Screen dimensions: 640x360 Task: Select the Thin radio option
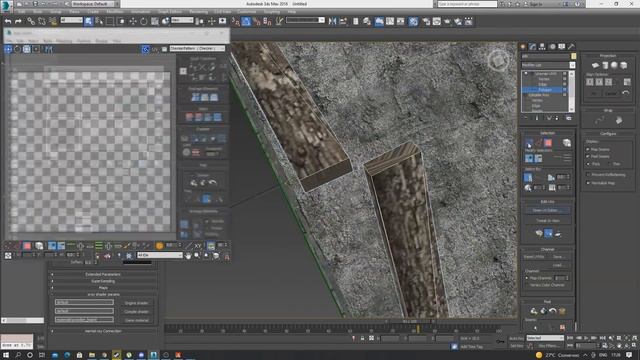[610, 164]
